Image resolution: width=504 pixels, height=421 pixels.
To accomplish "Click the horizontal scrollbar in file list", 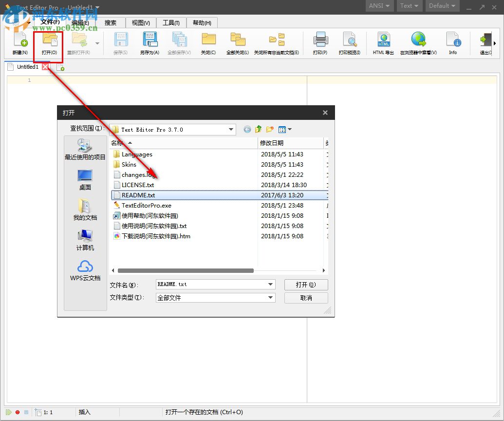I will point(186,270).
